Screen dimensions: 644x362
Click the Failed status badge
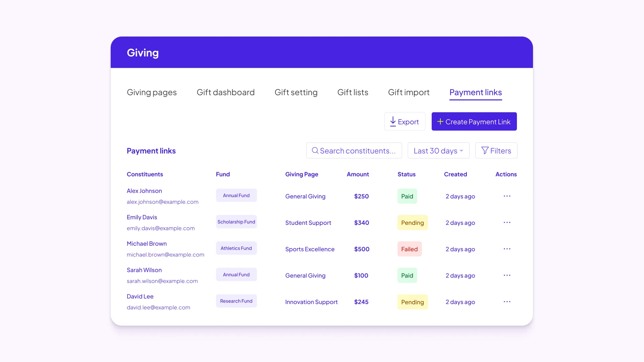tap(409, 249)
